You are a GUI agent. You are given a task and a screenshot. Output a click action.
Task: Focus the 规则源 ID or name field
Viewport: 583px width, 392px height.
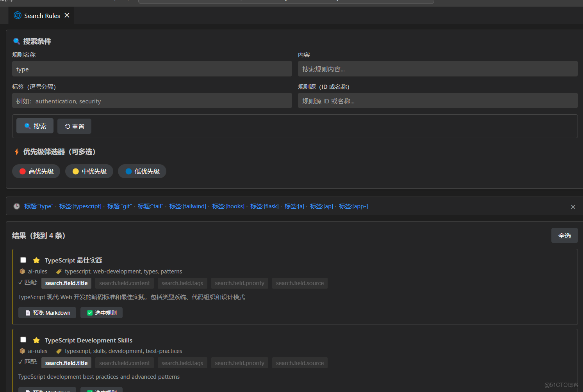(x=438, y=101)
